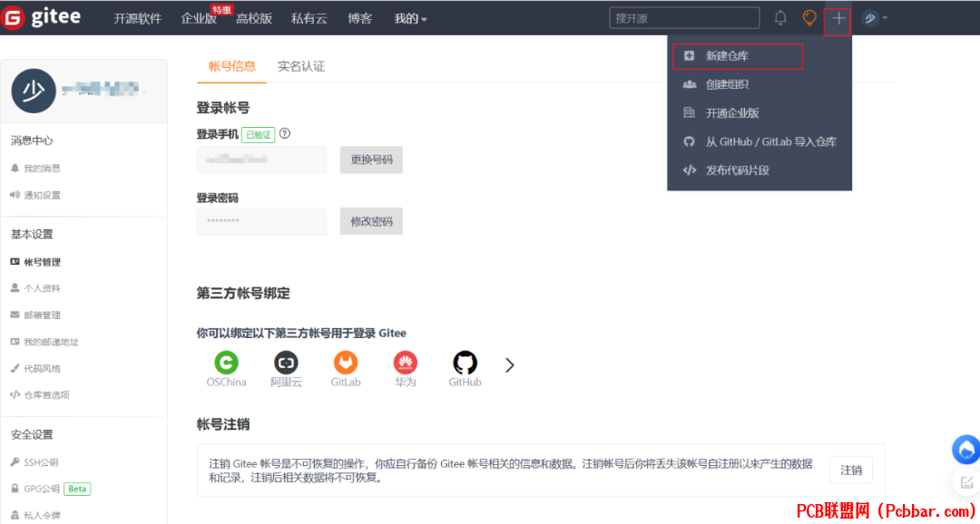Click the 开通企业版 building icon
980x524 pixels.
coord(689,113)
